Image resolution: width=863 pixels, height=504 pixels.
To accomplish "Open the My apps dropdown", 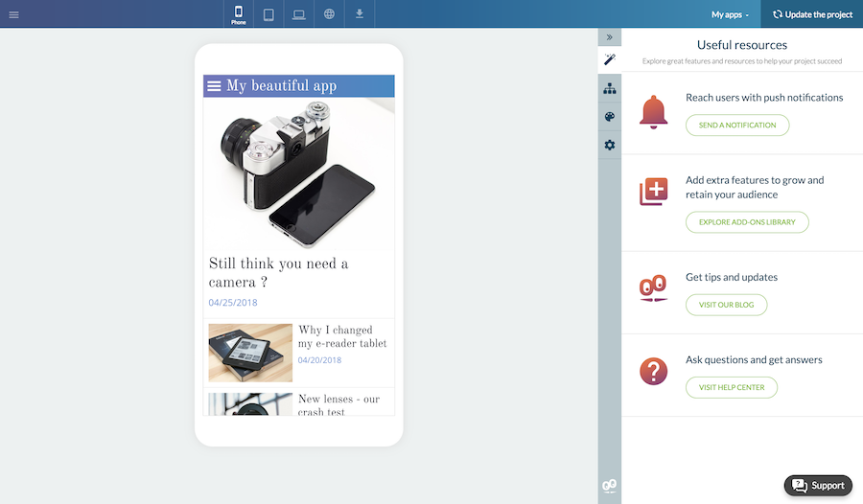I will click(x=730, y=14).
